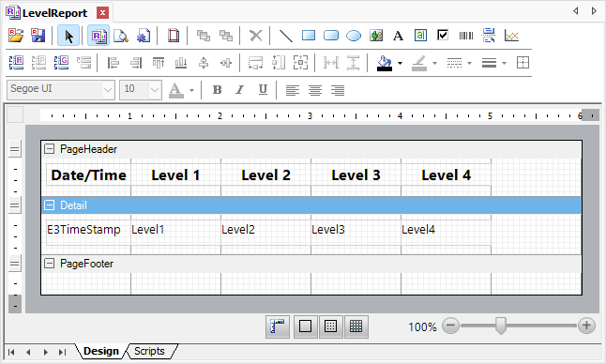Insert a barcode control
The image size is (606, 364).
pyautogui.click(x=465, y=36)
